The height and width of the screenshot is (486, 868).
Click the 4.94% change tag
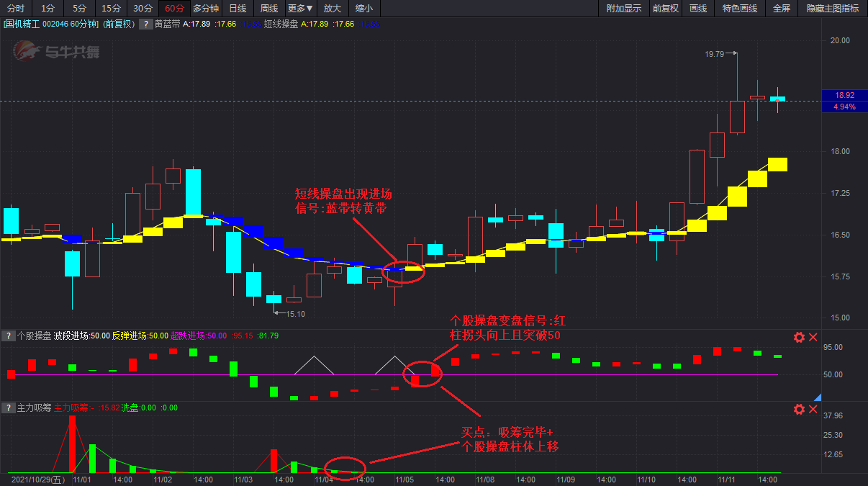[x=844, y=107]
